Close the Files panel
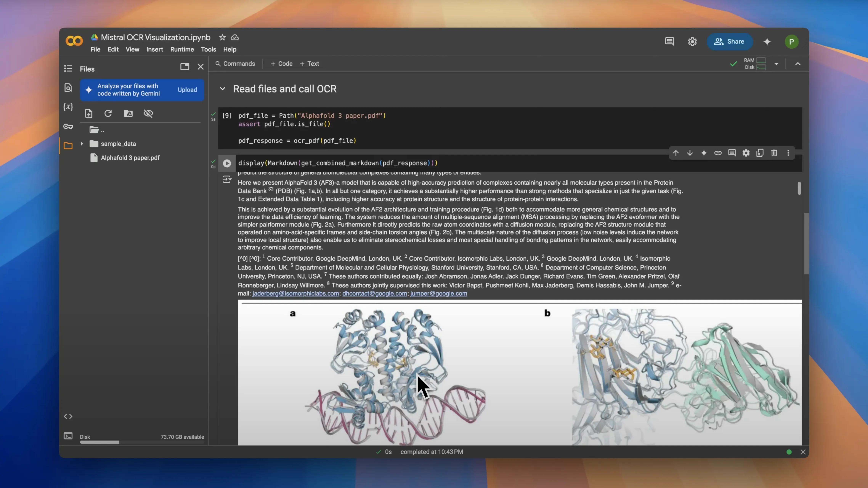This screenshot has height=488, width=868. [x=201, y=67]
